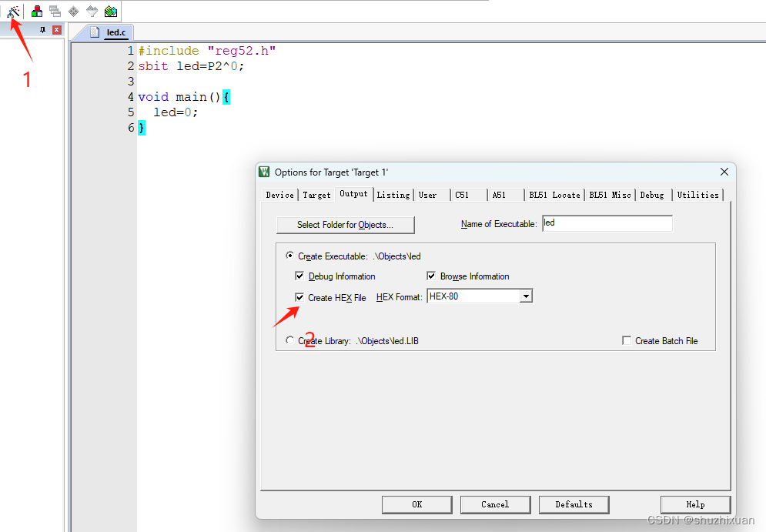Select the Output tab
The width and height of the screenshot is (766, 532).
pos(353,194)
